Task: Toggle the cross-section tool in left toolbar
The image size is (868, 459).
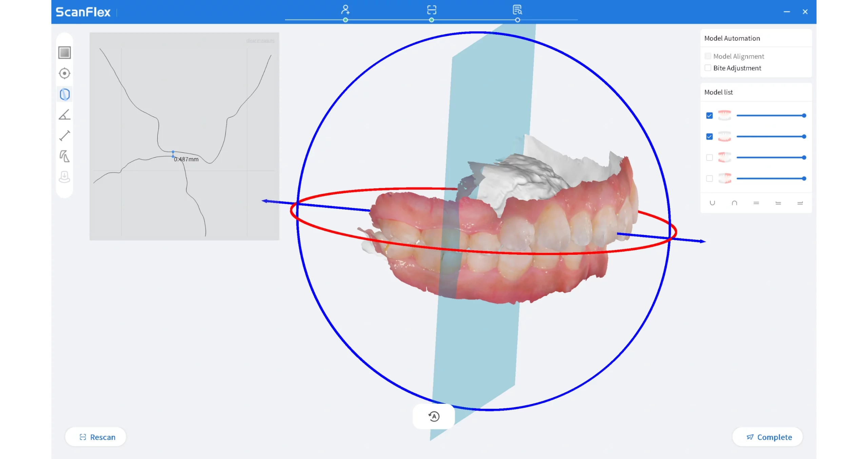Action: click(64, 94)
